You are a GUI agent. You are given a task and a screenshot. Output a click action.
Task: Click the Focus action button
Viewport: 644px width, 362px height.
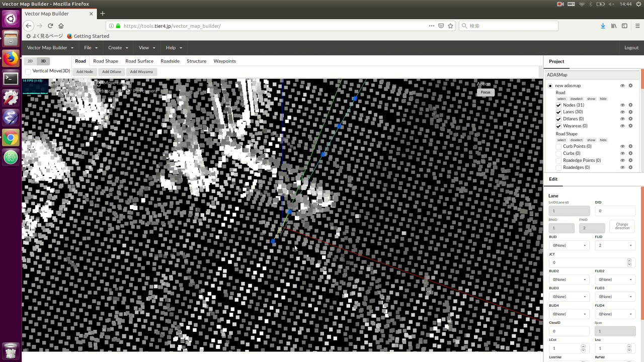(x=486, y=93)
